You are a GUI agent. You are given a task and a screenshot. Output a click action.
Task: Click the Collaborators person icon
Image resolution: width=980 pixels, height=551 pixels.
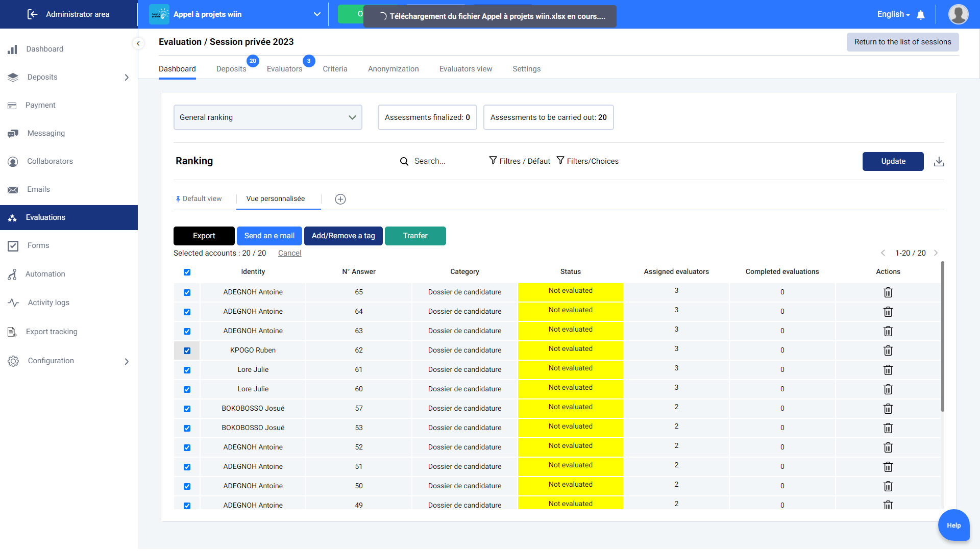tap(13, 162)
